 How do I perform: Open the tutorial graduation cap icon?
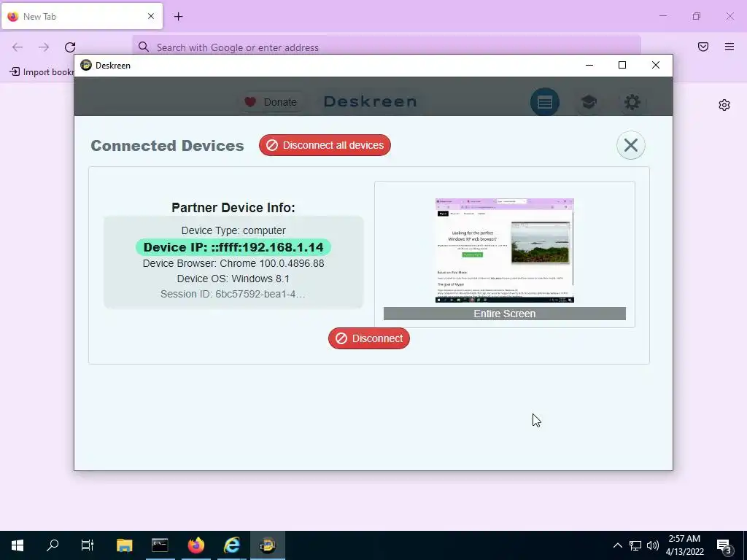click(589, 102)
